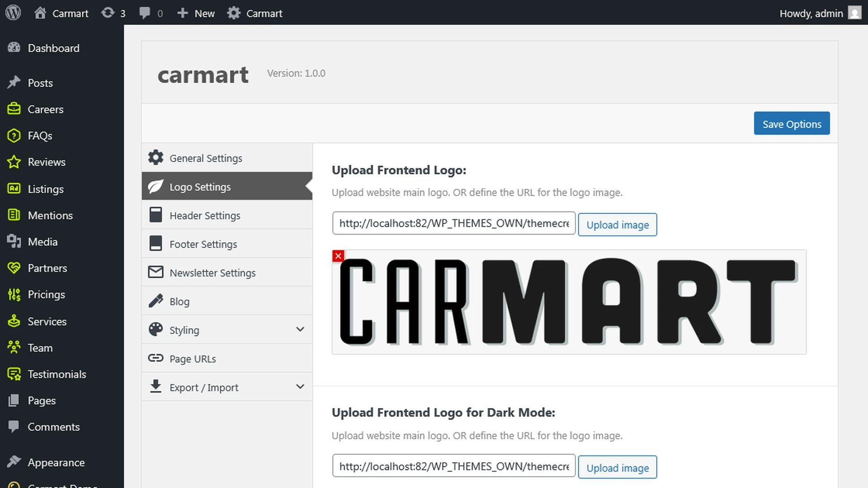Open Header Settings tab

click(x=227, y=215)
